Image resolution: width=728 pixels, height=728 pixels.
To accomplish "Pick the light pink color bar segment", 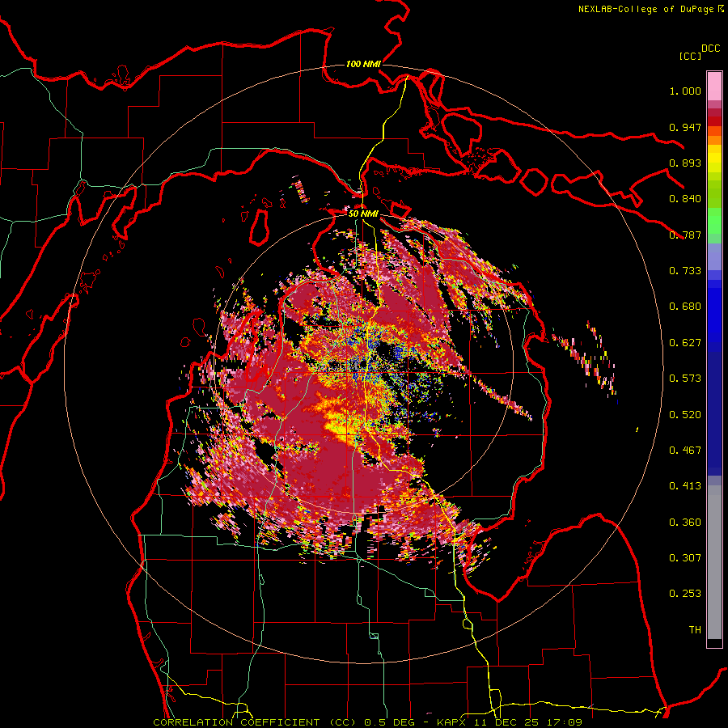I will 714,86.
